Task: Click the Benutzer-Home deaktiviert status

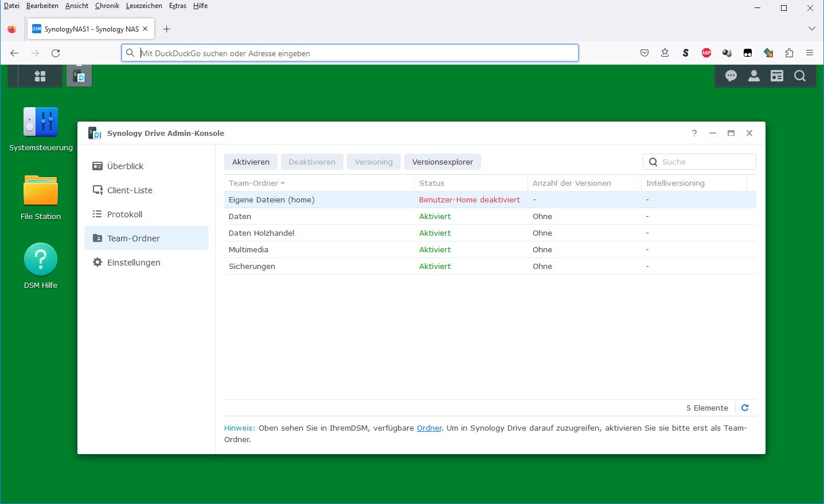Action: pos(470,200)
